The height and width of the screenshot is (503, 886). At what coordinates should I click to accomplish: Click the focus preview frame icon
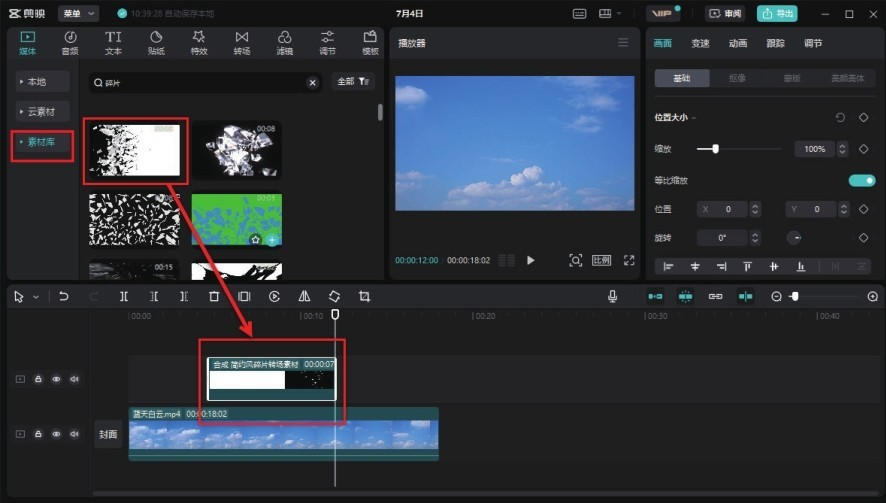[x=575, y=260]
